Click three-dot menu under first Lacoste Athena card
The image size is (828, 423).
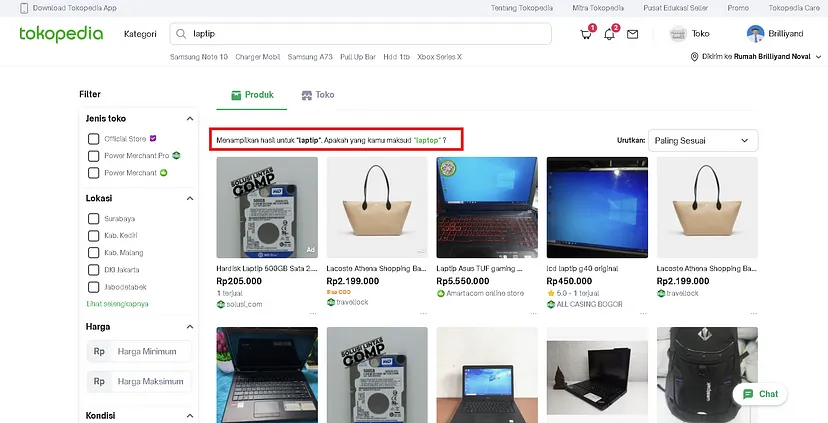[x=424, y=313]
